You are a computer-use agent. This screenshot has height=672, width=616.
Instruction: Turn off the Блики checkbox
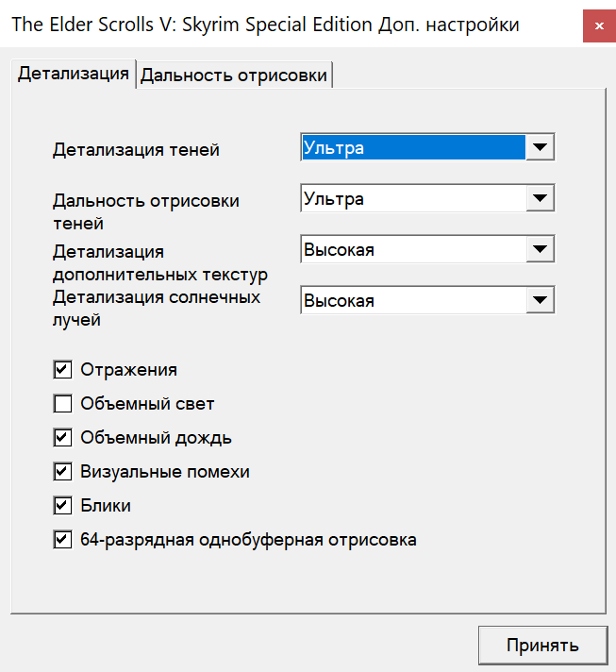click(x=63, y=506)
